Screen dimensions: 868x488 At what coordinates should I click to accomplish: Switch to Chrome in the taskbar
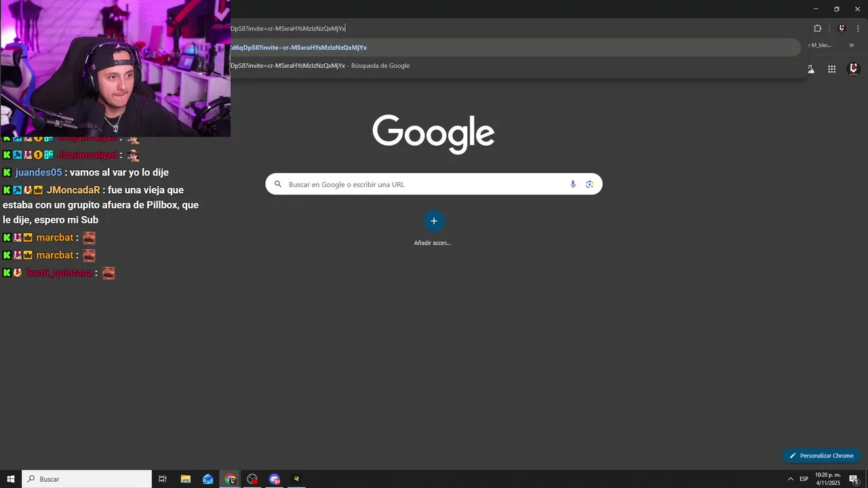coord(231,479)
